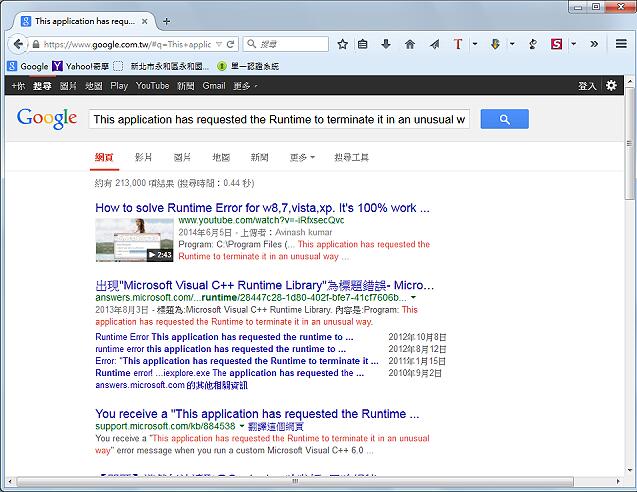Viewport: 637px width, 492px height.
Task: Click the Google search query input
Action: (x=279, y=119)
